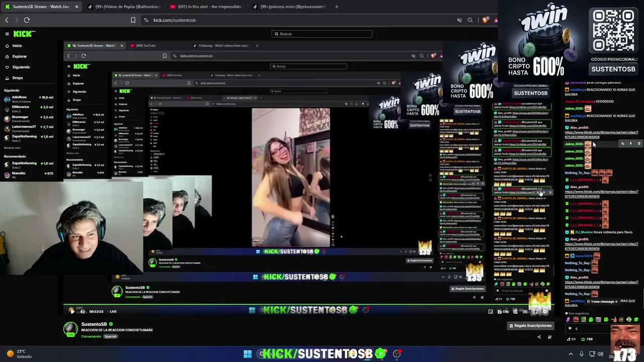Open the site settings icon beside the URL
Viewport: 644px width, 362px height.
146,20
